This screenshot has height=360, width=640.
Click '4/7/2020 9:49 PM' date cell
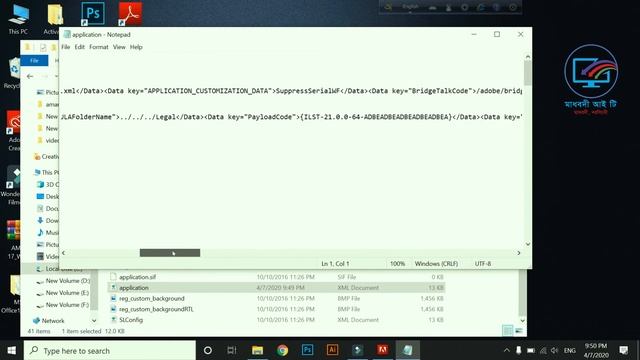pos(281,288)
